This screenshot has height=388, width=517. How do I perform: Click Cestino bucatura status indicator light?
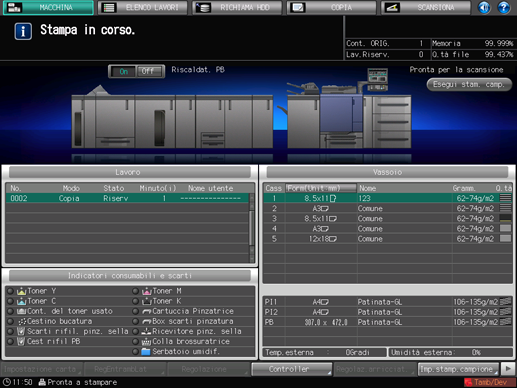(x=10, y=322)
